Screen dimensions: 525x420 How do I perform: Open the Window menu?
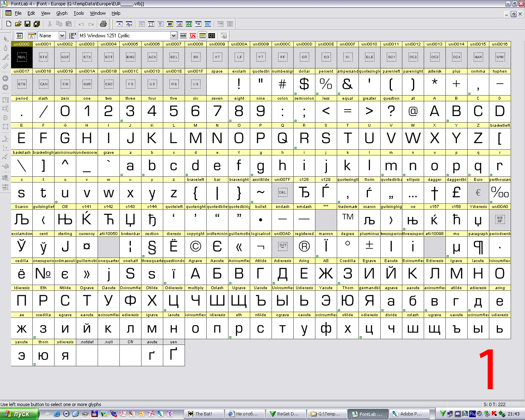(x=98, y=13)
